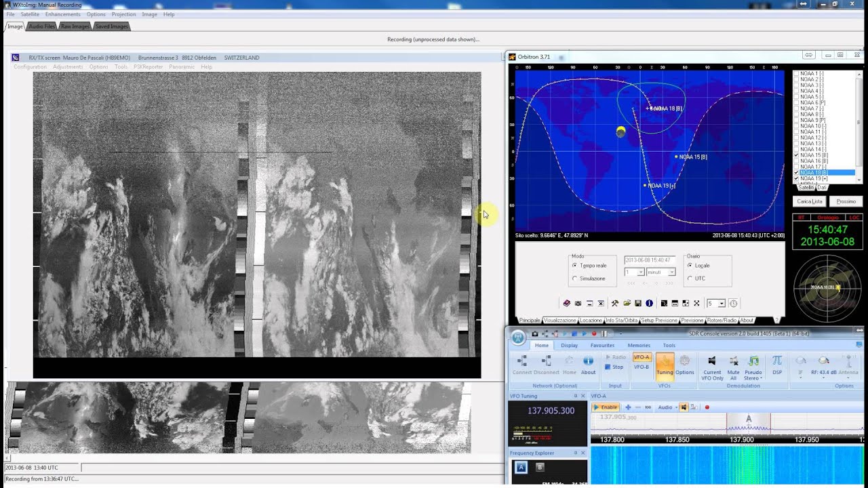Click the clock icon in Orbitron toolbar
The image size is (868, 488).
(x=734, y=303)
